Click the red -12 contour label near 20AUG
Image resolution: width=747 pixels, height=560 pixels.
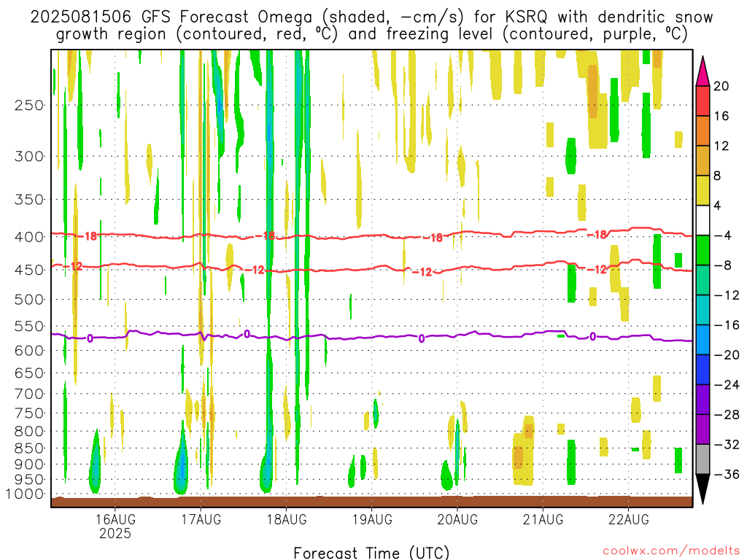point(422,272)
